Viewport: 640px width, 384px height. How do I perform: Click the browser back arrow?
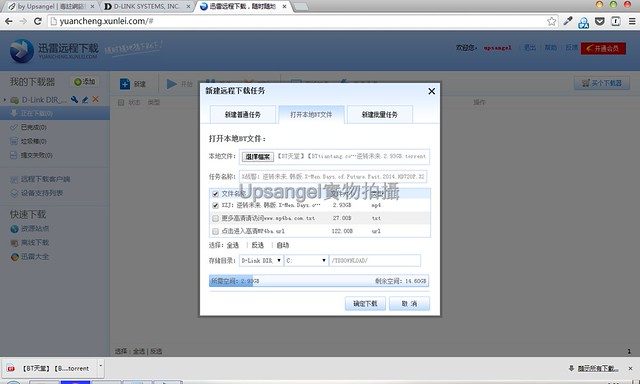tap(9, 21)
